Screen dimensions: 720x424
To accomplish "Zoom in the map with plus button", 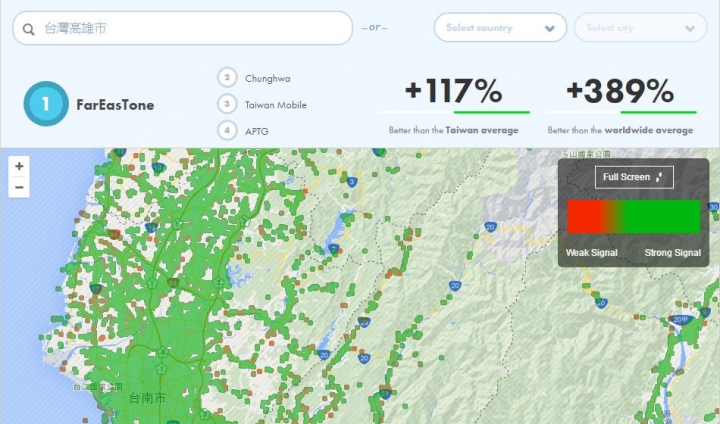I will (19, 166).
